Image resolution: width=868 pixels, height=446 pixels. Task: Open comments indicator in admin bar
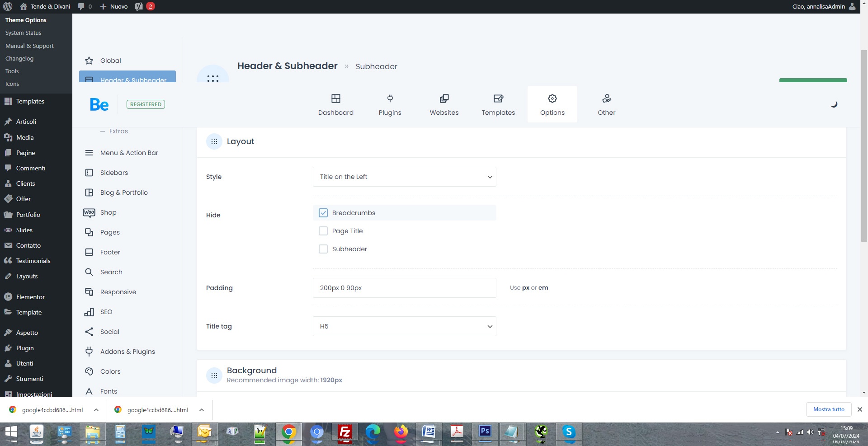pos(85,6)
